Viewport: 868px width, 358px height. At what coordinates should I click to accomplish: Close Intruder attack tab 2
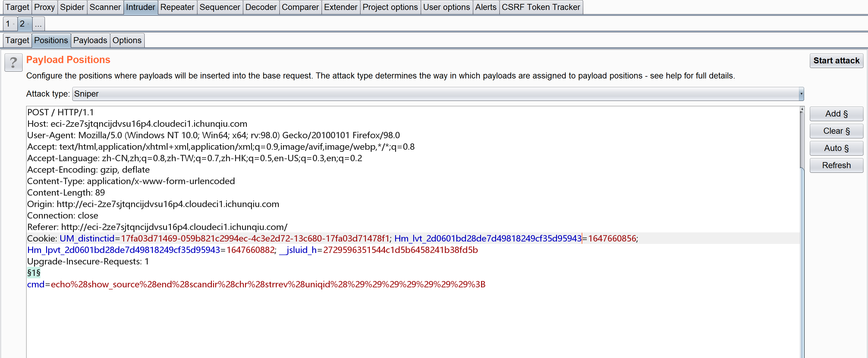pos(28,24)
